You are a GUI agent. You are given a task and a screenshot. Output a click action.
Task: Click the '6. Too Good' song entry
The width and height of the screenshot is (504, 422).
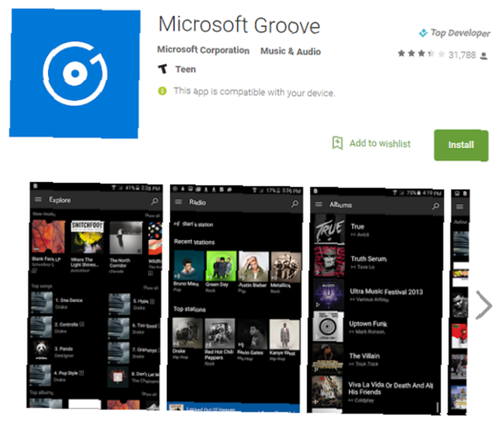point(134,328)
